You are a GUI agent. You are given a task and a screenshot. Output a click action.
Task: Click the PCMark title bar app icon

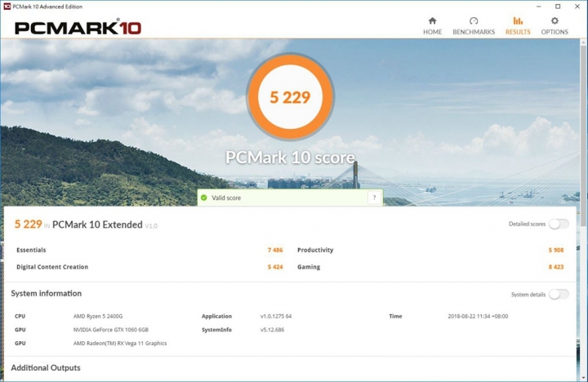(x=7, y=7)
